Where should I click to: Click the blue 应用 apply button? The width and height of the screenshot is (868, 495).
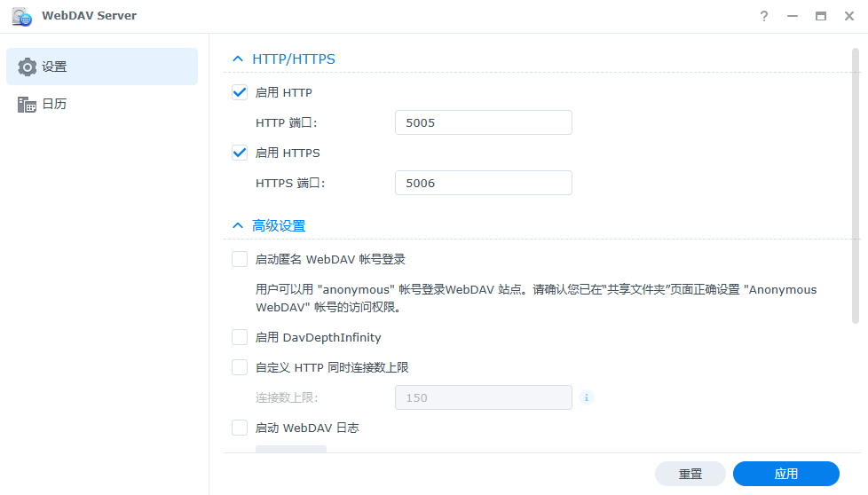pos(785,474)
